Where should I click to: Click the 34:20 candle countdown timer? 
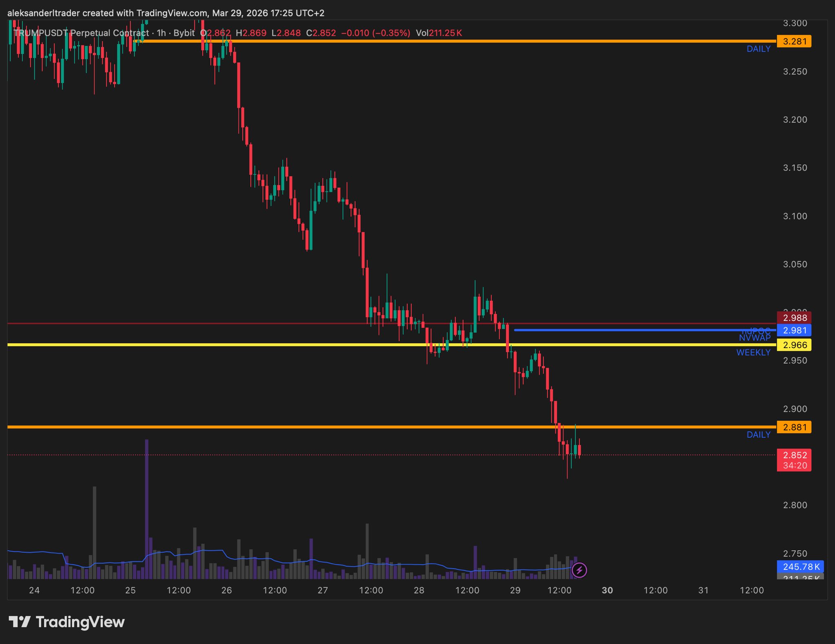coord(795,465)
